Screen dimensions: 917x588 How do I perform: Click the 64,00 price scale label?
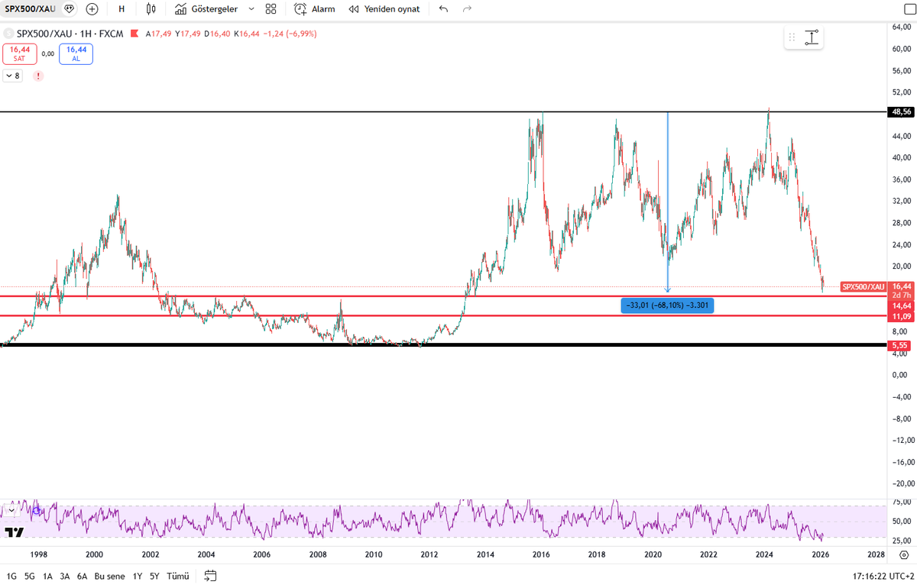pos(902,27)
